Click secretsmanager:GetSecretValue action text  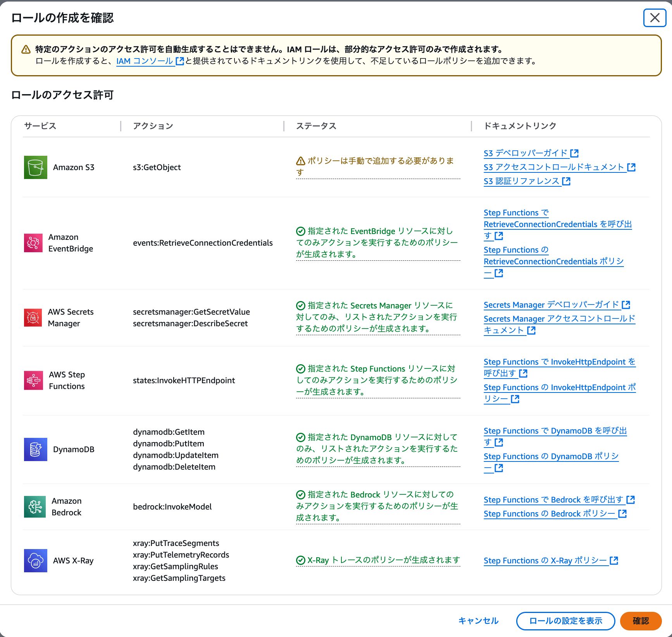tap(191, 312)
